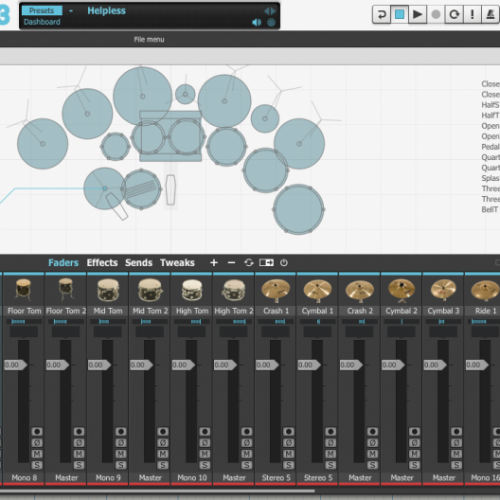Open the File menu

(149, 40)
